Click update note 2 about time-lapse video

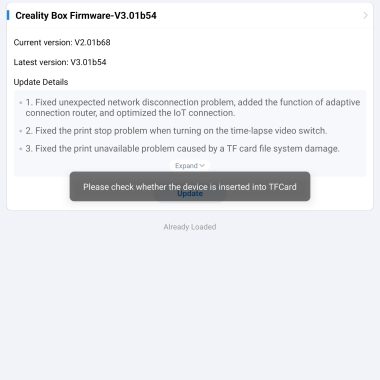[x=176, y=131]
